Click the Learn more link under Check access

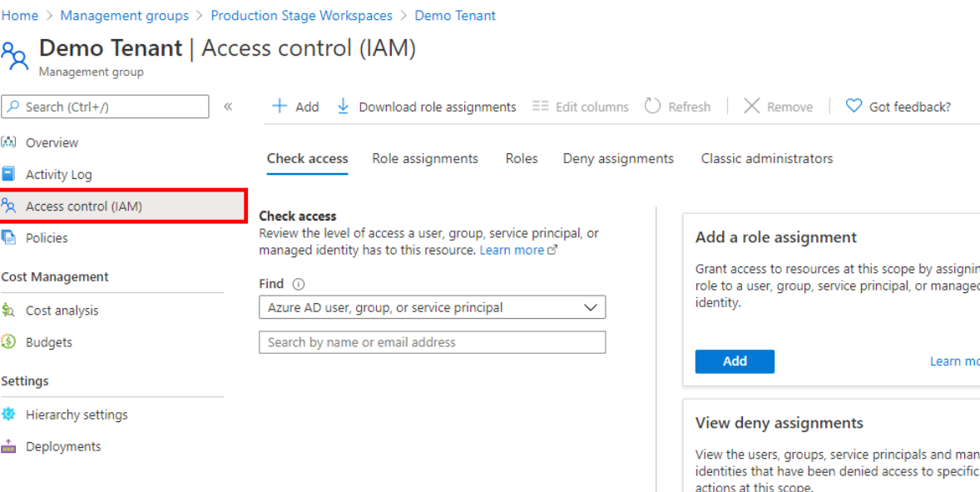(x=512, y=250)
